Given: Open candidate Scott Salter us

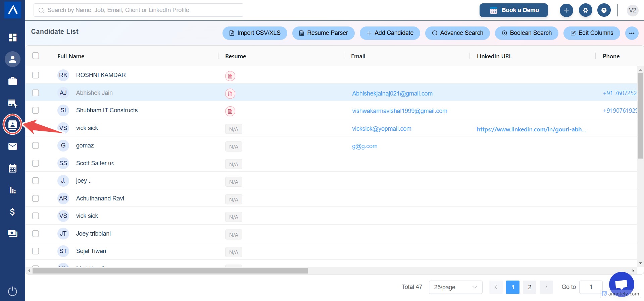Looking at the screenshot, I should (x=95, y=163).
